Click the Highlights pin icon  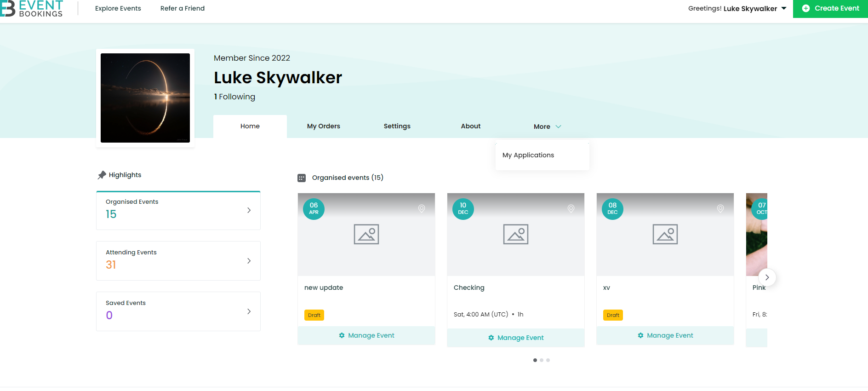[102, 175]
